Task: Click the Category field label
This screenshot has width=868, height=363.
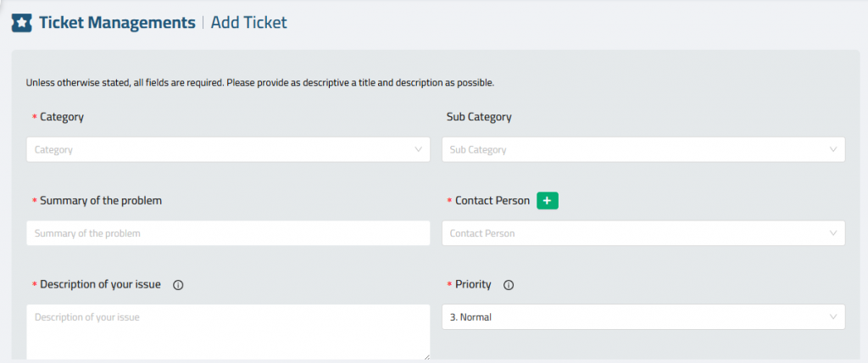Action: pos(62,117)
